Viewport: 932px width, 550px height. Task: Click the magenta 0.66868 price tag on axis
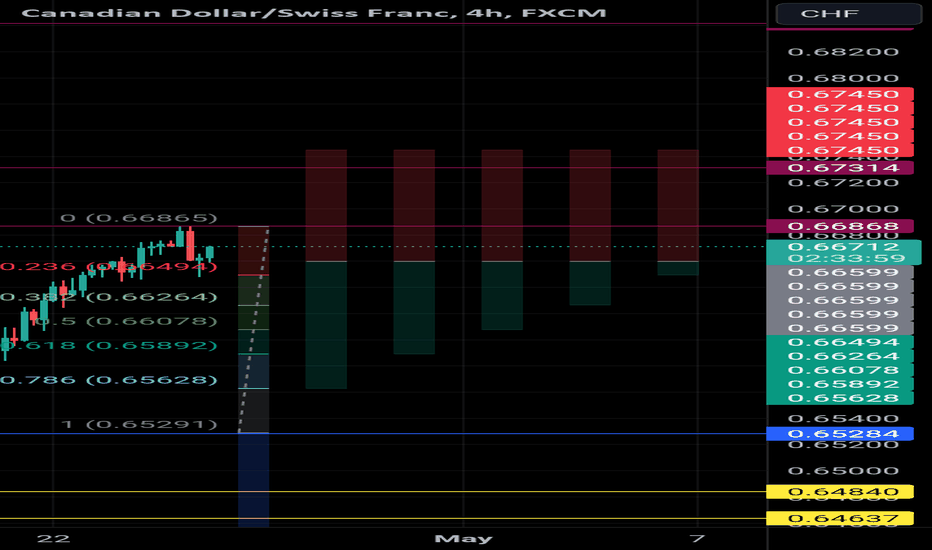point(840,227)
